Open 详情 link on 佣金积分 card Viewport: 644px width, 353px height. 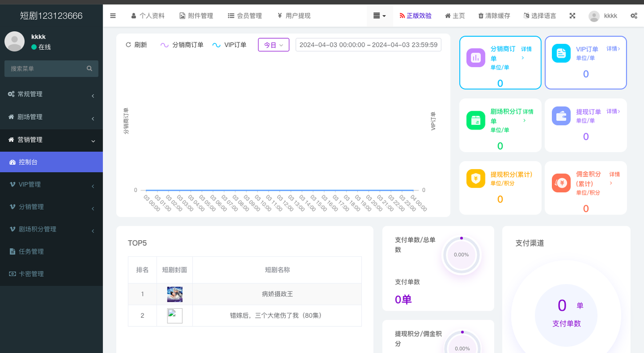click(x=615, y=178)
